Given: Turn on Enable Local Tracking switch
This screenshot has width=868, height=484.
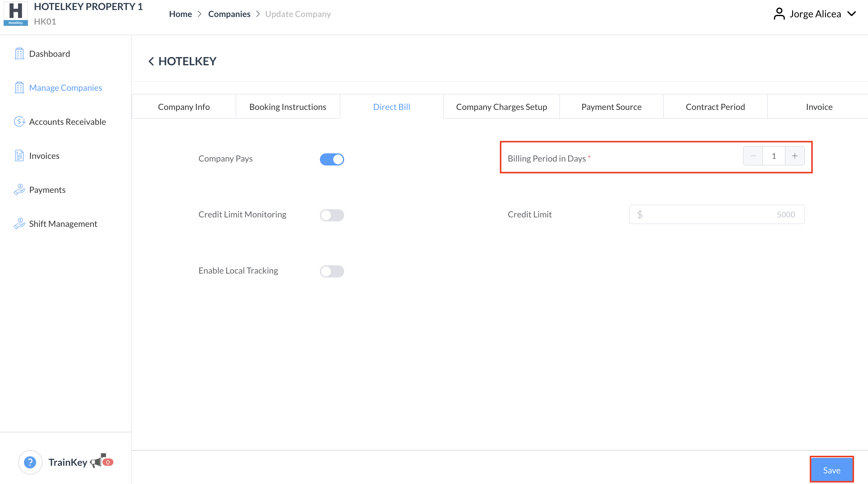Looking at the screenshot, I should tap(331, 271).
